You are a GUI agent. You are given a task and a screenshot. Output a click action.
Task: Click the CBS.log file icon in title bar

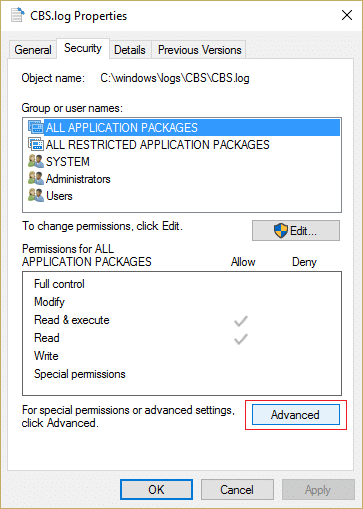tap(17, 15)
